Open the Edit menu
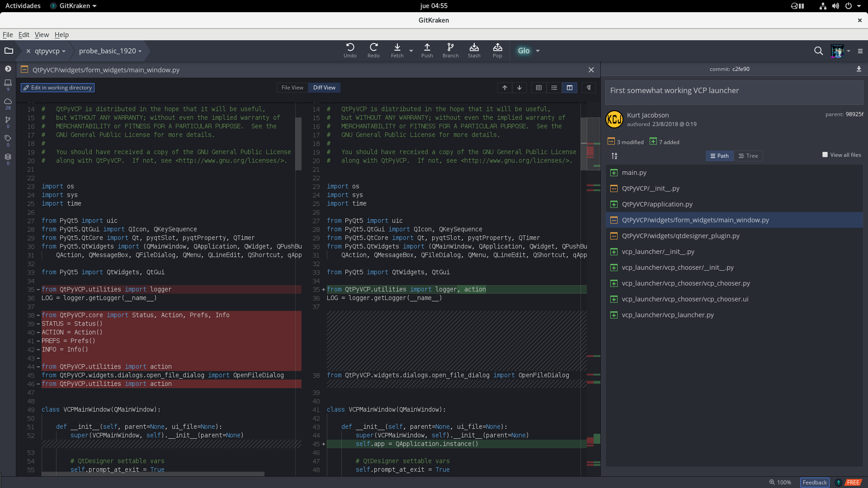Image resolution: width=868 pixels, height=488 pixels. pyautogui.click(x=24, y=35)
